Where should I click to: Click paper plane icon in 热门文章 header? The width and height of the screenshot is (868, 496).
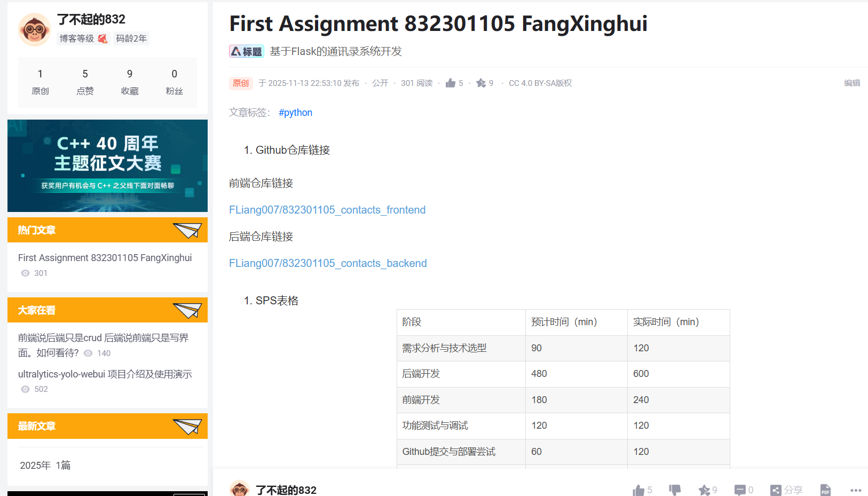(187, 230)
